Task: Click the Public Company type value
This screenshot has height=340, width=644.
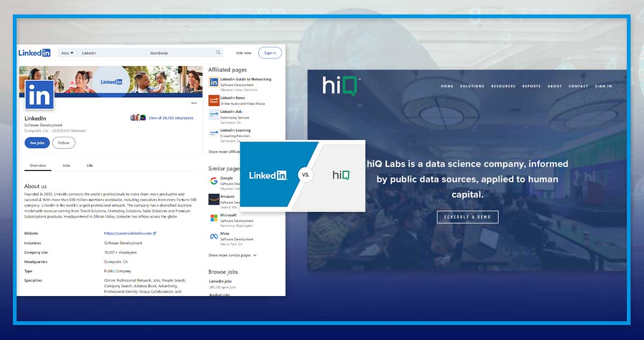Action: tap(117, 271)
